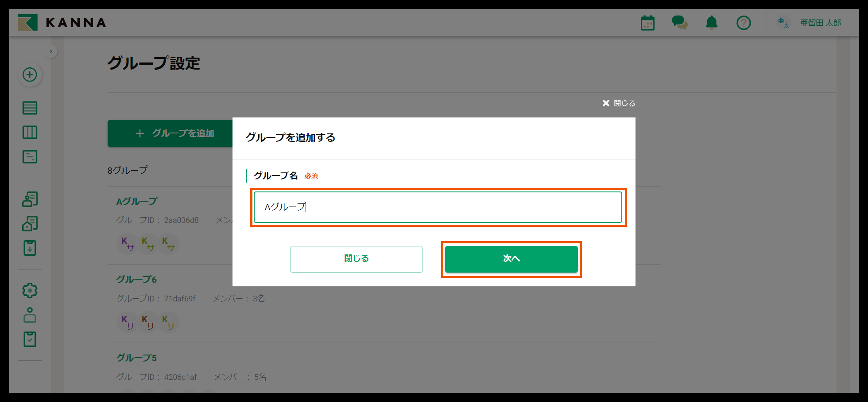This screenshot has height=402, width=868.
Task: Open the chat messages icon
Action: click(680, 23)
